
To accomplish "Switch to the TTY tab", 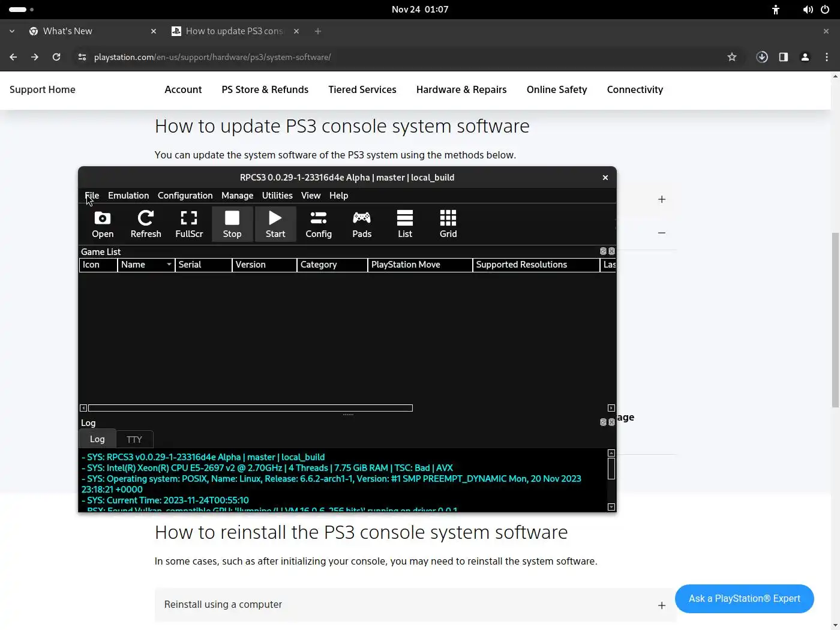I will [x=134, y=439].
